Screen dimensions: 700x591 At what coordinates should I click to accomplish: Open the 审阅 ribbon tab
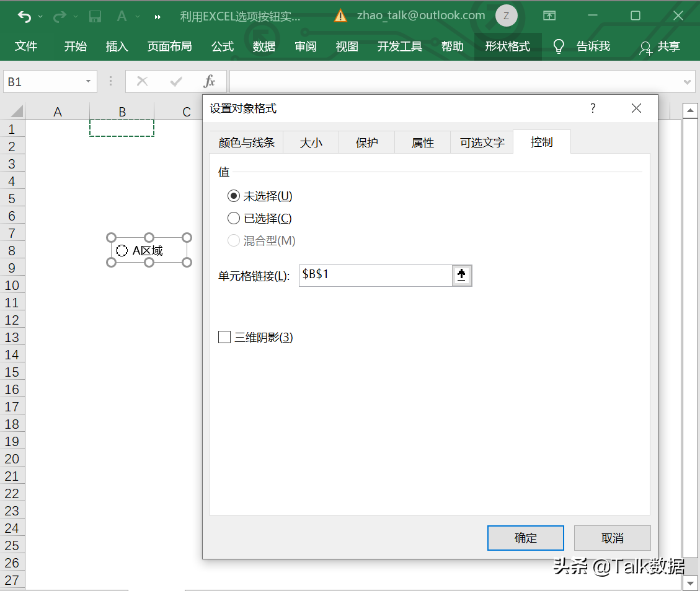[305, 46]
